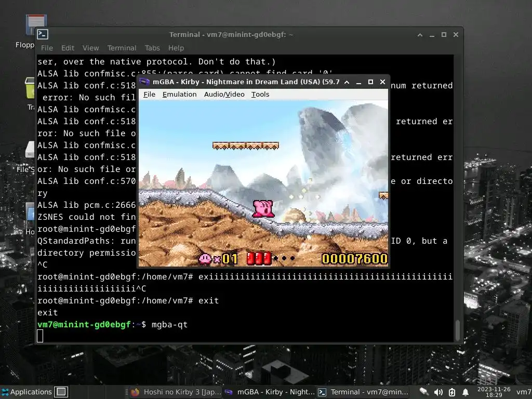Click the Terminal window title text

(x=231, y=35)
